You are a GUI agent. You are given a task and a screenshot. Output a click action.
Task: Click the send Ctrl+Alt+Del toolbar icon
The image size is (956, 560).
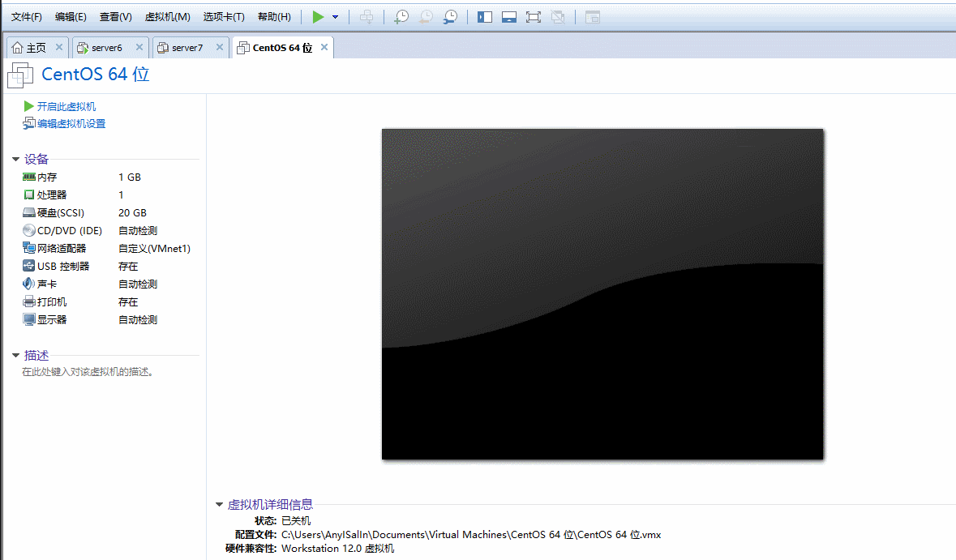tap(367, 17)
